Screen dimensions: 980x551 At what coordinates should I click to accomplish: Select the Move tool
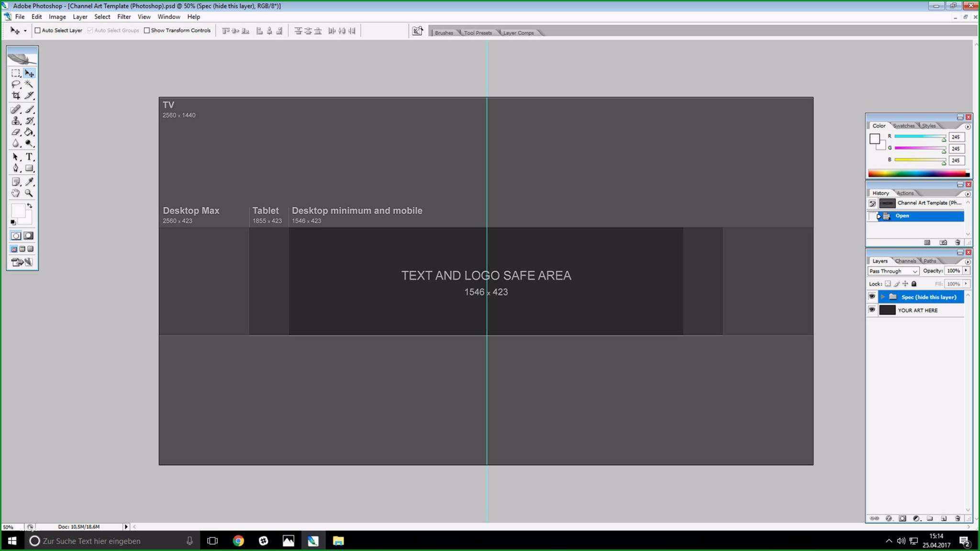(29, 73)
